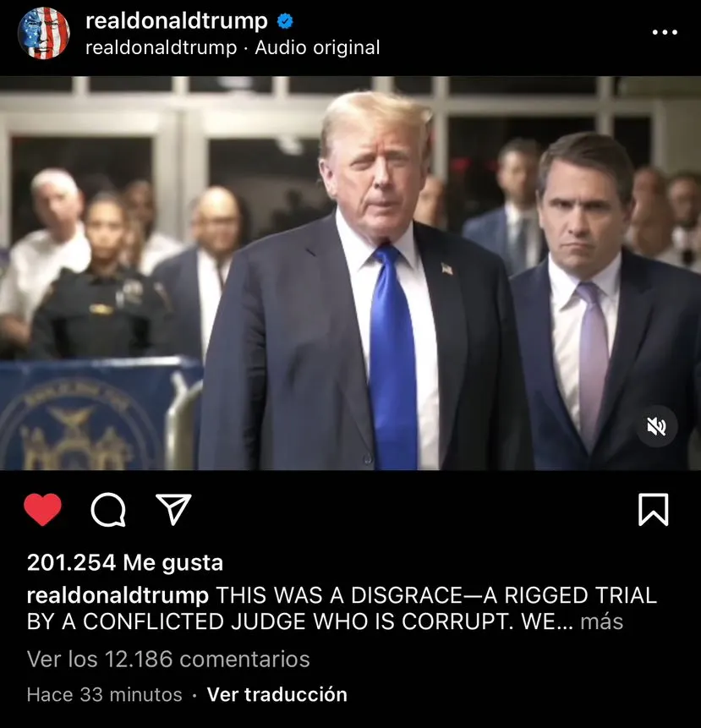Share post with paper plane icon
Viewport: 701px width, 728px height.
[174, 509]
